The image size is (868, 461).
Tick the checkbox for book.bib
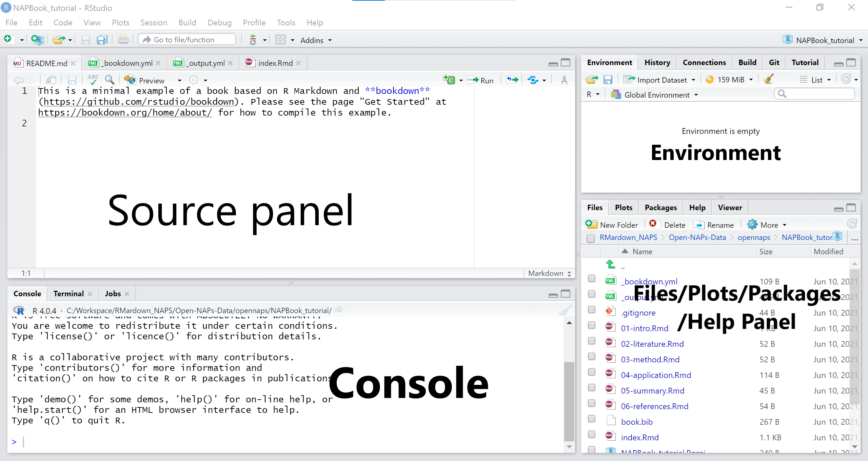click(x=592, y=419)
